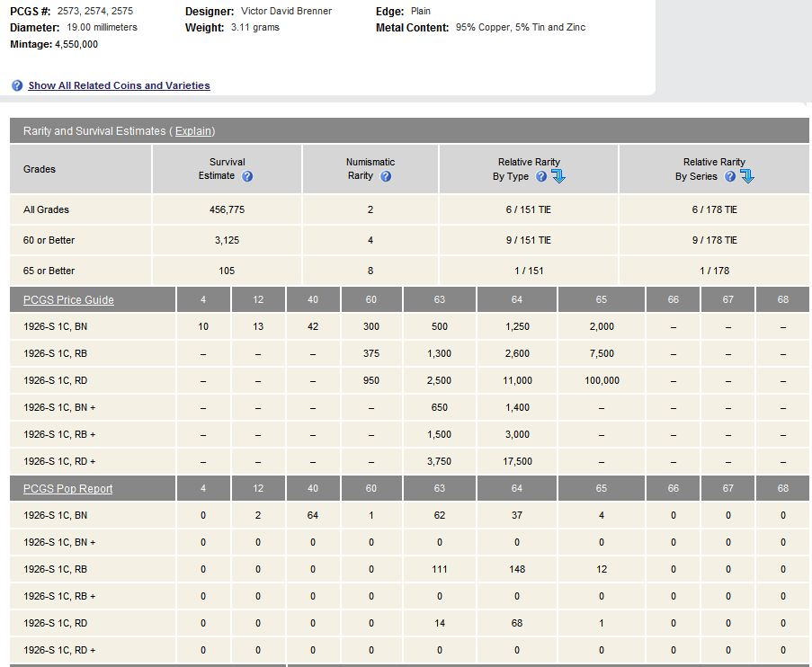Open Show All Related Coins and Varieties
812x667 pixels.
click(x=119, y=85)
